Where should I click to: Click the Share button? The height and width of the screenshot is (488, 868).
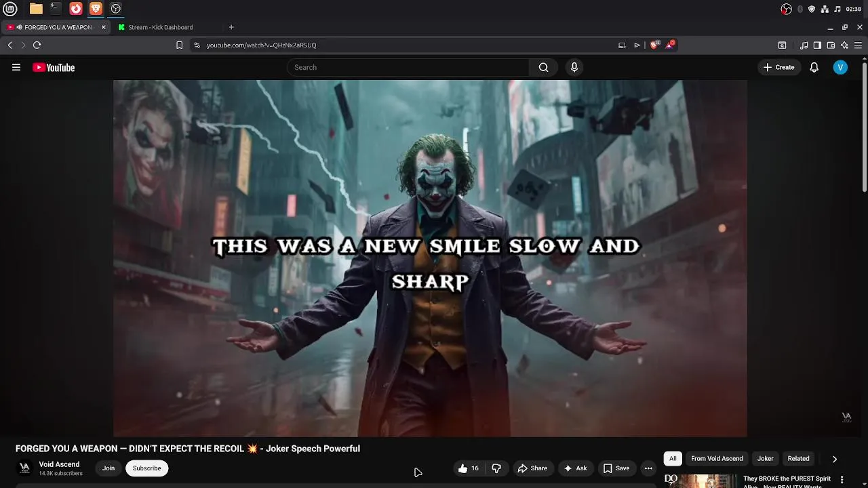532,468
